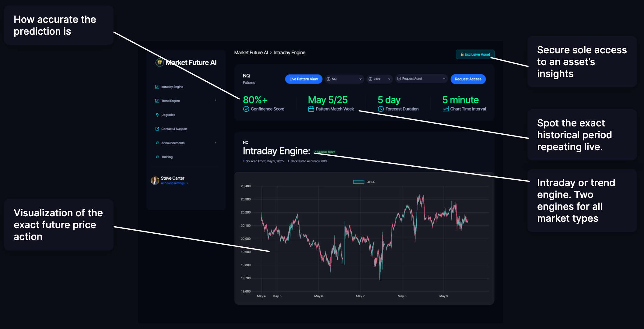The image size is (644, 329).
Task: Toggle Live Pattern View mode
Action: click(x=303, y=79)
